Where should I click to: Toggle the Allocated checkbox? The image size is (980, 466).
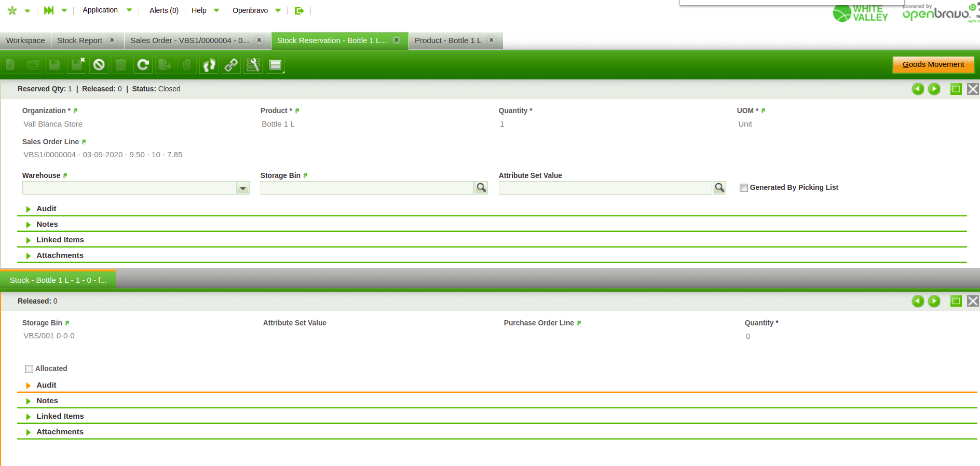[29, 369]
